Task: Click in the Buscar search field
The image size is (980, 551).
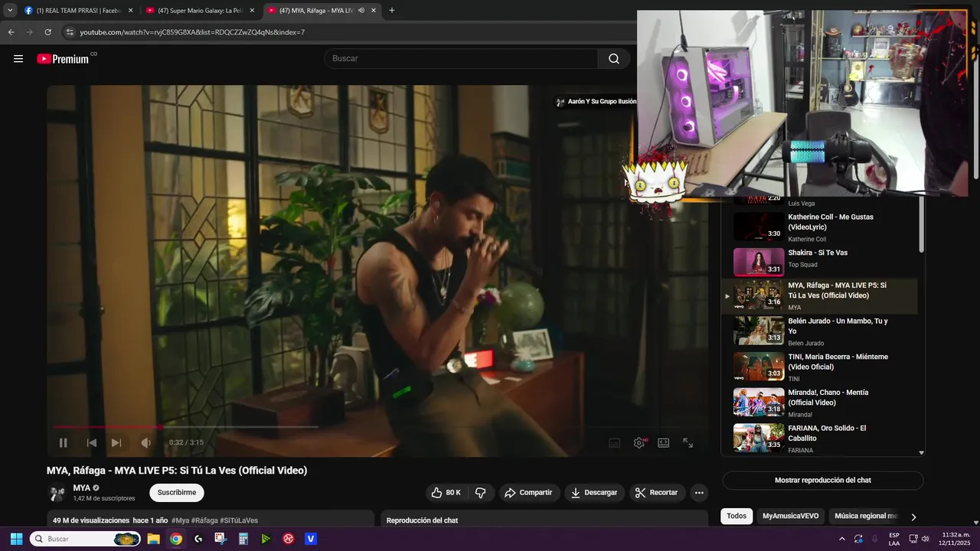Action: [x=461, y=59]
